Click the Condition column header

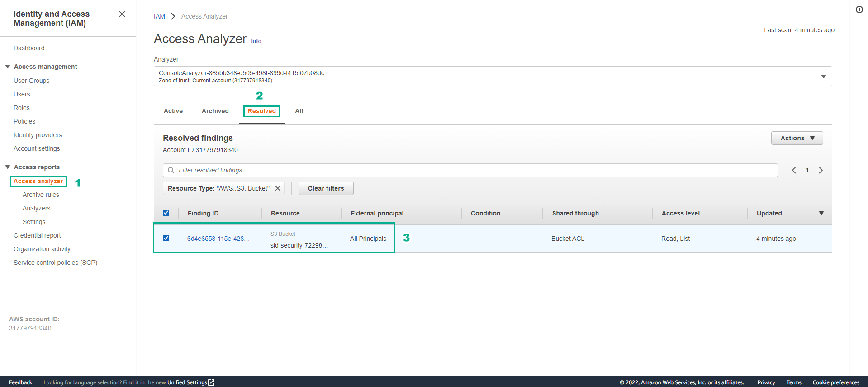(x=485, y=213)
